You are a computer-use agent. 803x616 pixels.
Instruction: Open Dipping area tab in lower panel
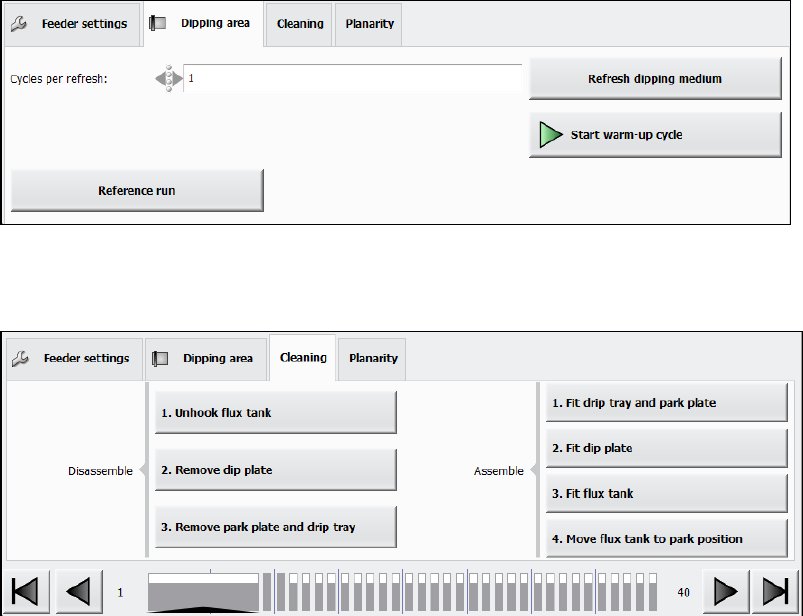(206, 358)
